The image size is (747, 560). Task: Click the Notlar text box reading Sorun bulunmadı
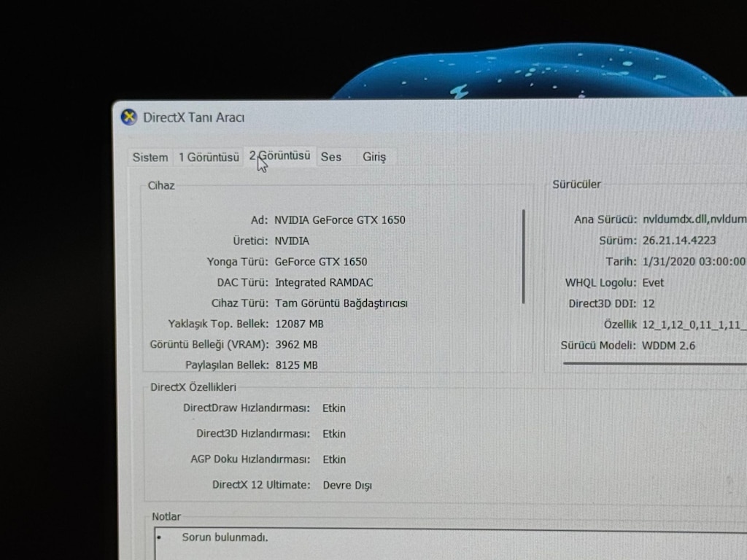pyautogui.click(x=450, y=544)
